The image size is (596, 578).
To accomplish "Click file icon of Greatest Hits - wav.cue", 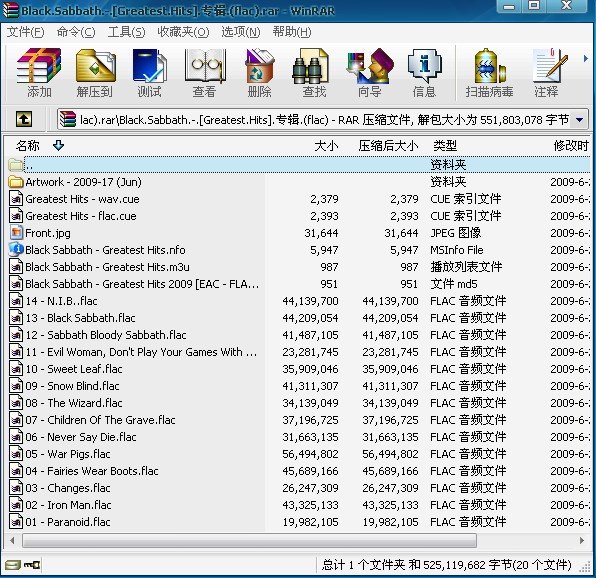I will [16, 198].
